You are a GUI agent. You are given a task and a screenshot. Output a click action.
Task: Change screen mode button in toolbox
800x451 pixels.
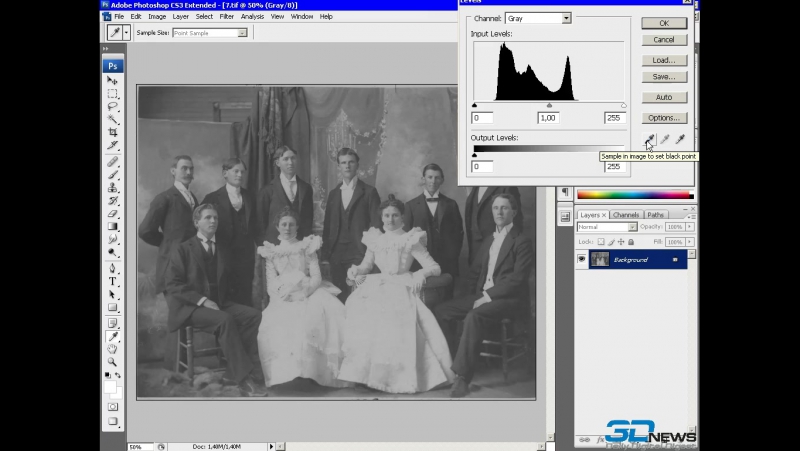[x=112, y=421]
